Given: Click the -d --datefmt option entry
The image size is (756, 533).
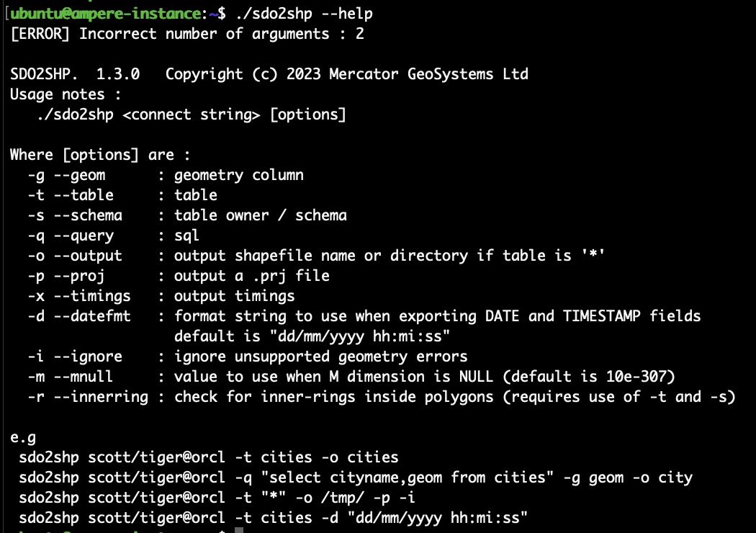Looking at the screenshot, I should click(364, 316).
